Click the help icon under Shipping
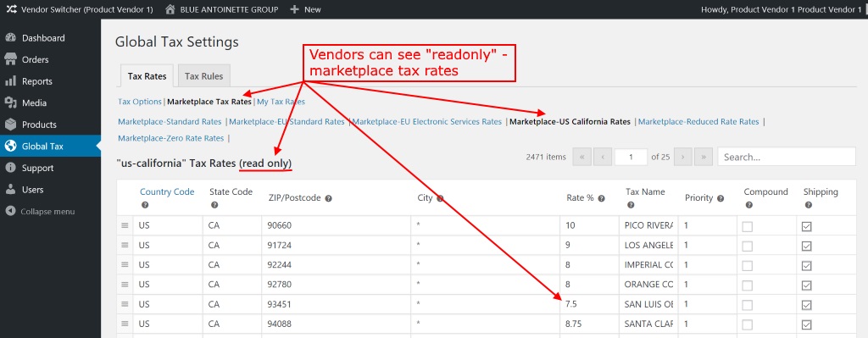 (x=808, y=205)
